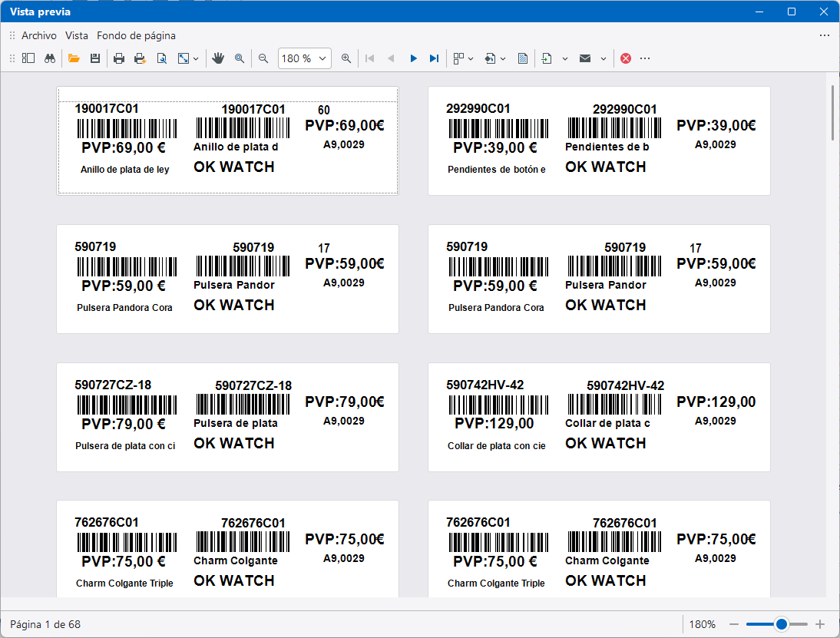Select the magnifier tool

(240, 58)
